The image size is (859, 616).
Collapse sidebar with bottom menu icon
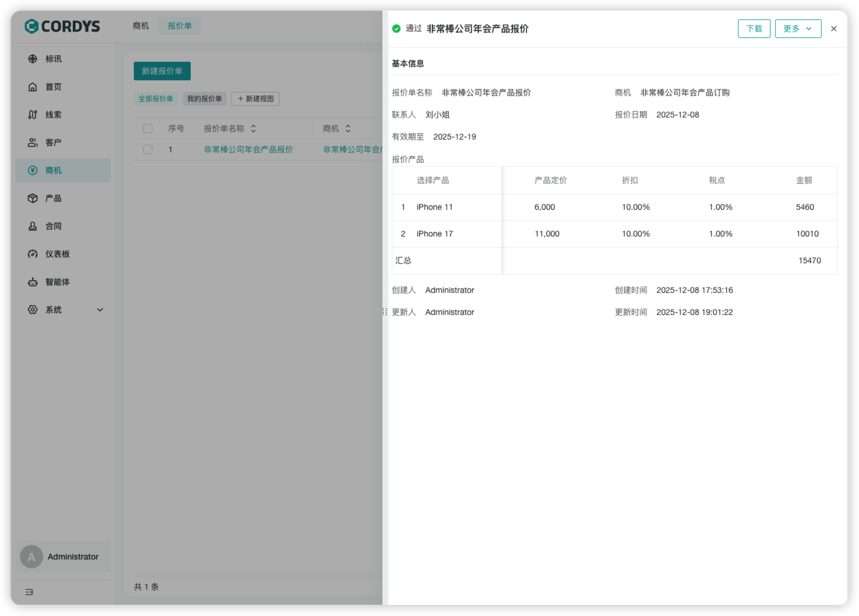(29, 592)
